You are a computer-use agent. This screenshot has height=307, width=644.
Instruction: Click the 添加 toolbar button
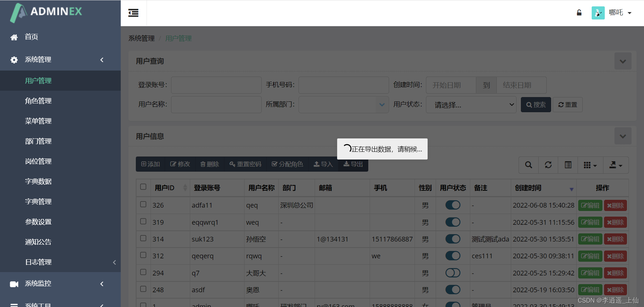click(x=151, y=164)
